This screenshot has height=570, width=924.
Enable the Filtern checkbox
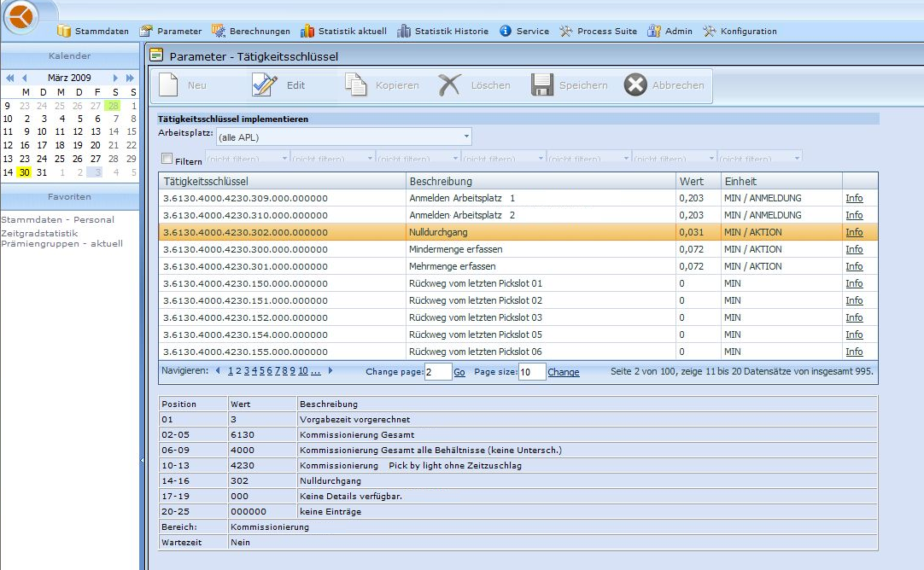(167, 159)
